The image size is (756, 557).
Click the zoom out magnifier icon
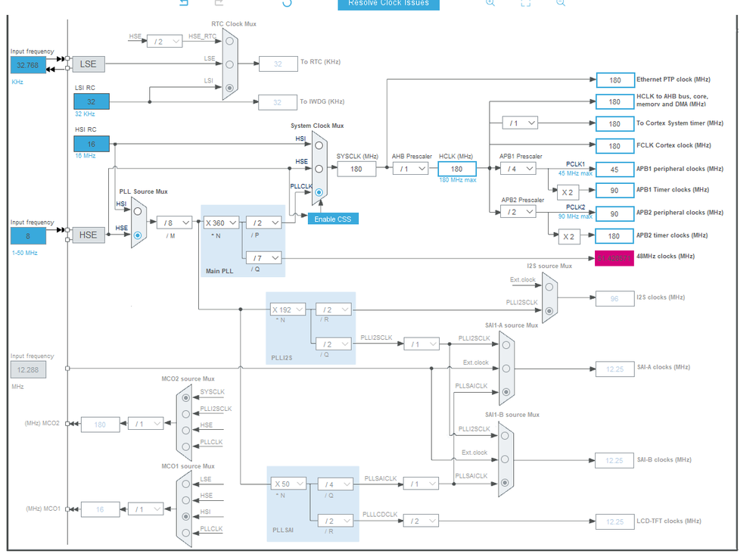[x=561, y=2]
